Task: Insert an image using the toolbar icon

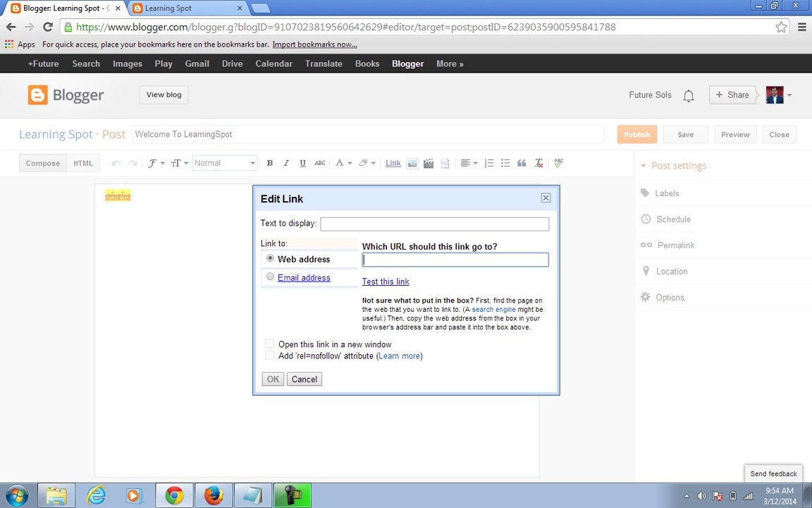Action: point(412,163)
